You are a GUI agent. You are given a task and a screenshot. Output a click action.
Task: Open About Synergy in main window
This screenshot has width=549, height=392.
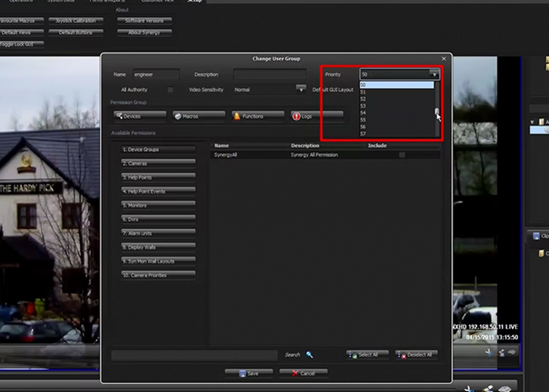[144, 33]
